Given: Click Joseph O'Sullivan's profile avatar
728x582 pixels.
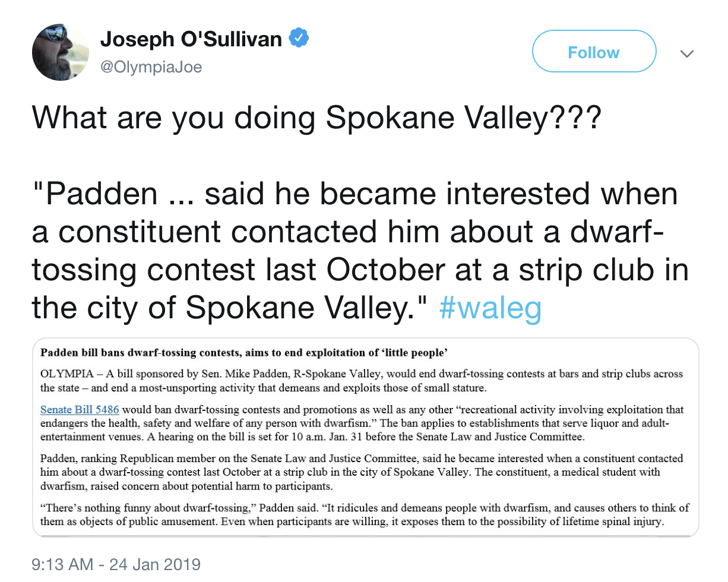Looking at the screenshot, I should [x=61, y=52].
